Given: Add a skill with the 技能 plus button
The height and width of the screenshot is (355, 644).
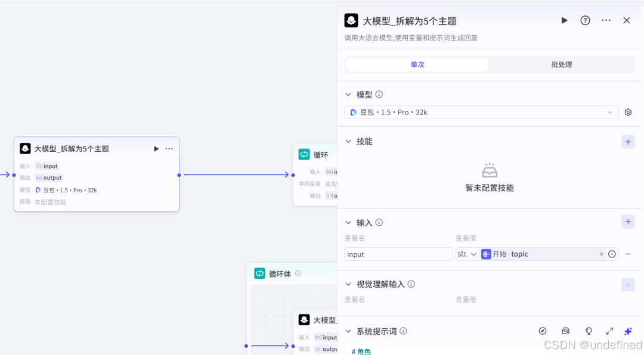Looking at the screenshot, I should point(628,142).
